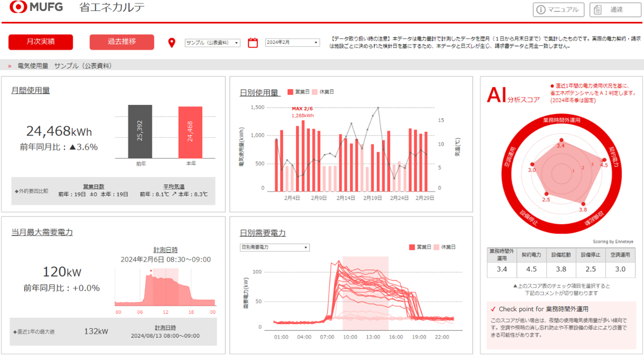Screen dimensions: 644x355
Task: Click the document icon in 通達 button
Action: (598, 9)
